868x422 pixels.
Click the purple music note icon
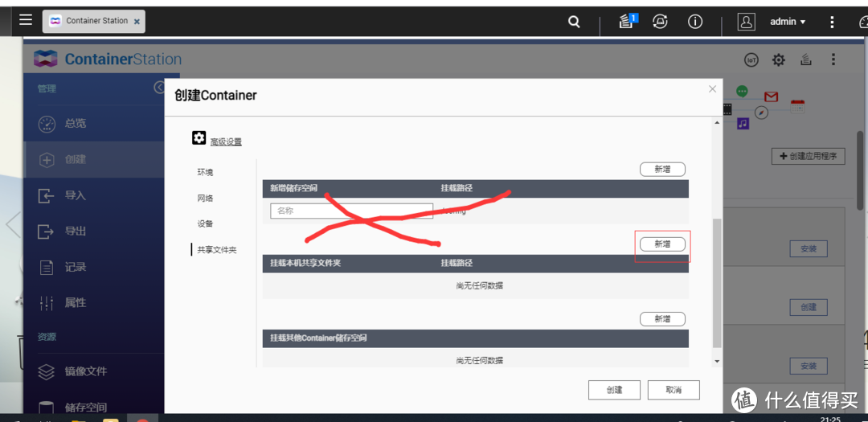click(x=743, y=124)
